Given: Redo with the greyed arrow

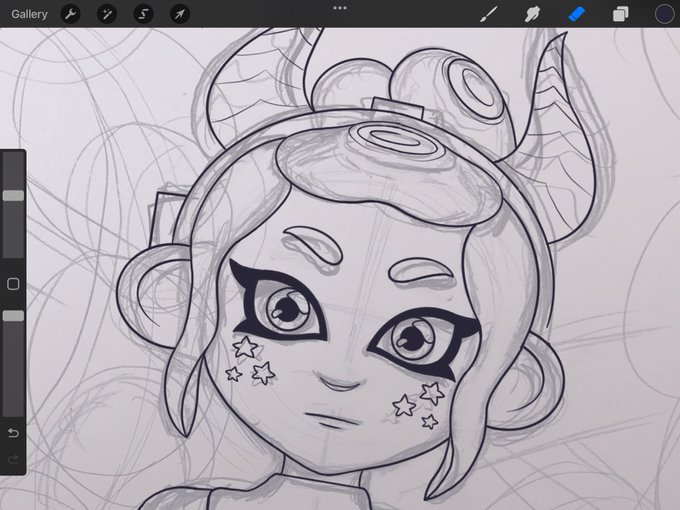Looking at the screenshot, I should (x=13, y=459).
